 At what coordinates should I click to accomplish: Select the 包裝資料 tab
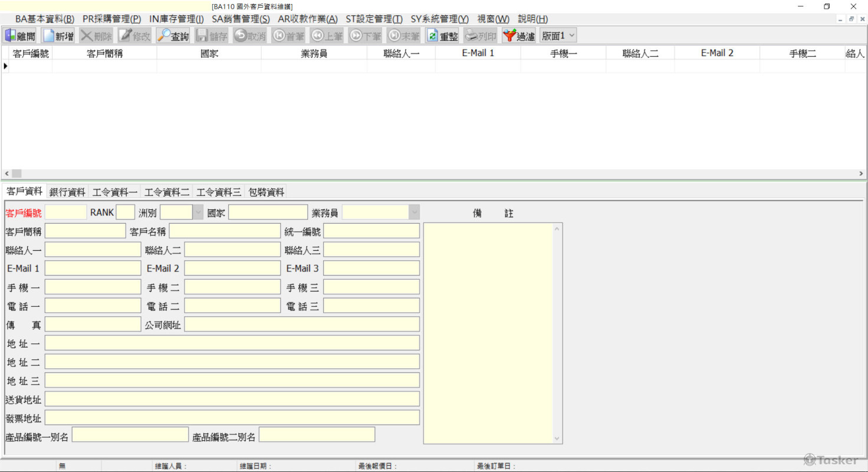(267, 192)
